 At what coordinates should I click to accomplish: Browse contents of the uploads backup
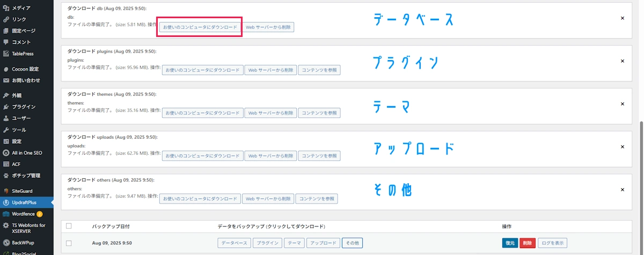click(319, 155)
